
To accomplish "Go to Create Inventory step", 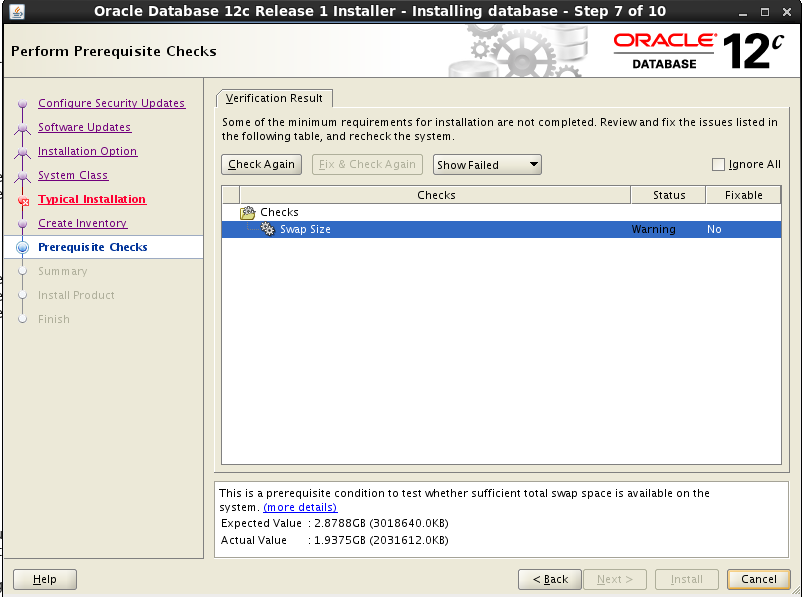I will click(x=82, y=224).
